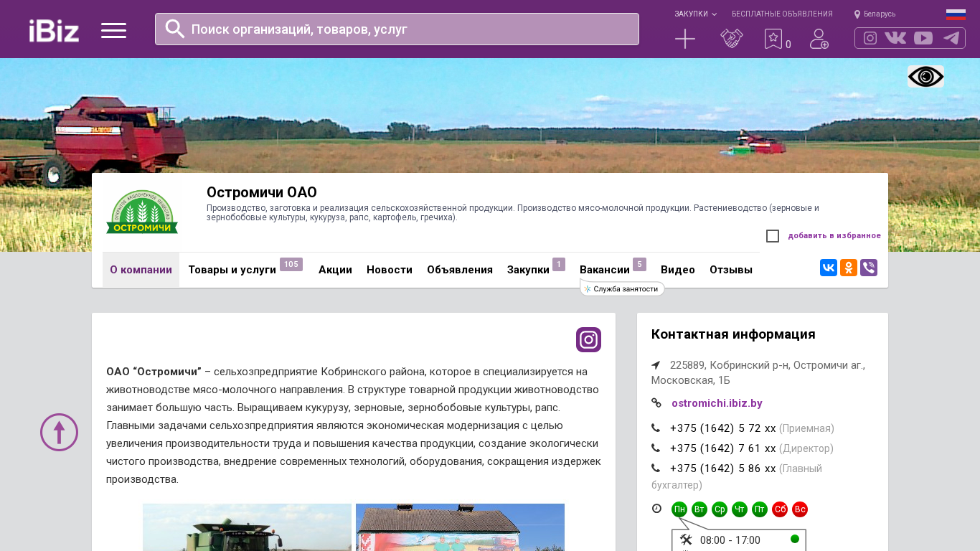
Task: Share company page on VK
Action: [x=829, y=268]
